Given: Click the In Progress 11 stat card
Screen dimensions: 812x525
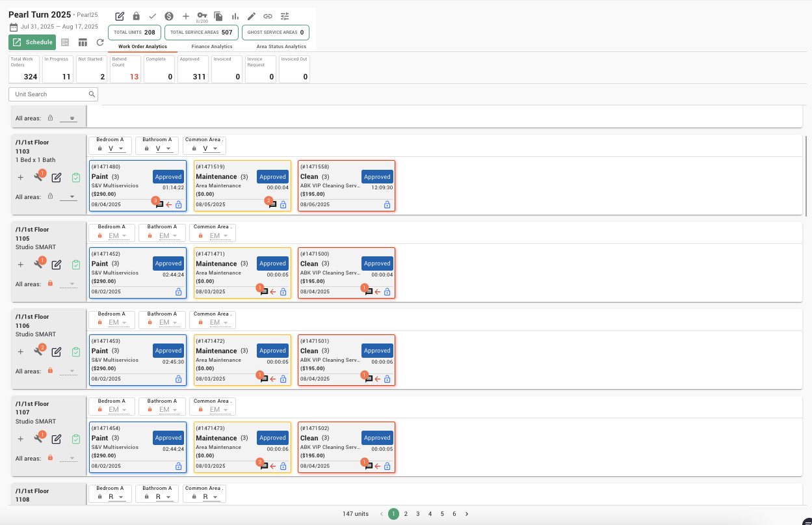Looking at the screenshot, I should [57, 69].
